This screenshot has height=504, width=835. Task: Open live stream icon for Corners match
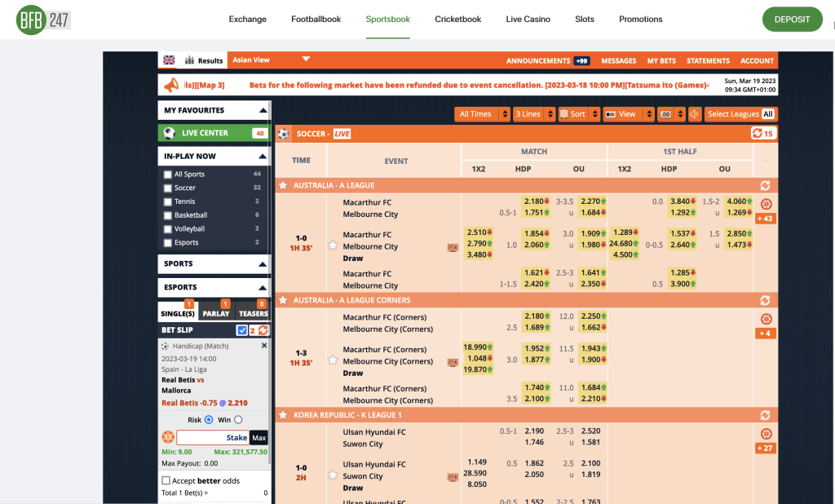click(x=453, y=363)
